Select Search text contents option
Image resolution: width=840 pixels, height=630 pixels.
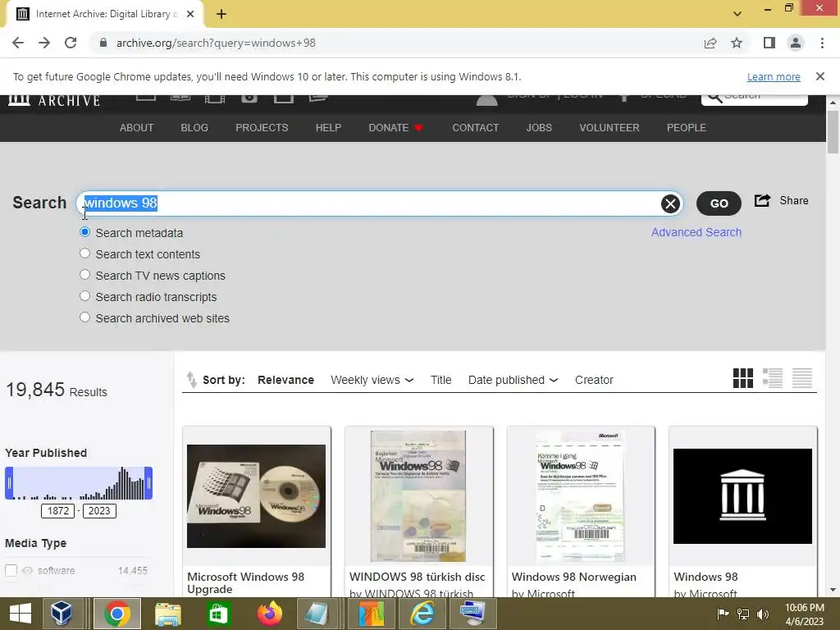tap(84, 253)
